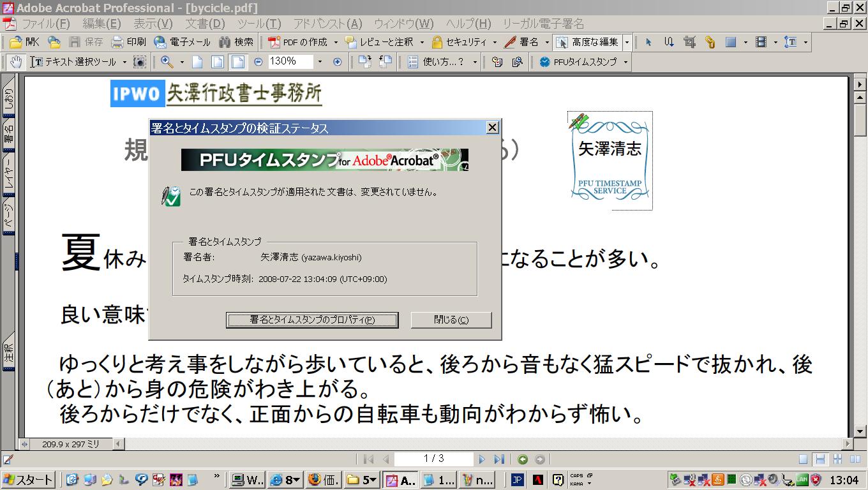Toggle the fit width page view
Image resolution: width=868 pixels, height=490 pixels.
coord(237,62)
